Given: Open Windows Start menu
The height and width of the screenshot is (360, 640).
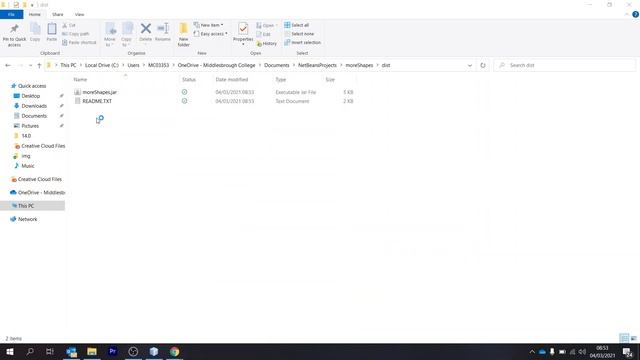Looking at the screenshot, I should coord(9,351).
